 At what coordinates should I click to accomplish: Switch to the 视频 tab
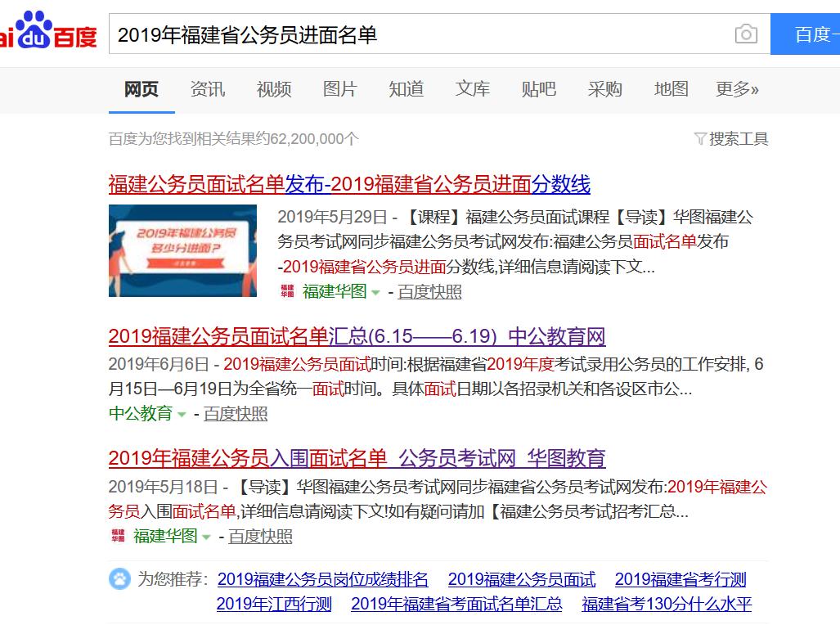coord(273,90)
